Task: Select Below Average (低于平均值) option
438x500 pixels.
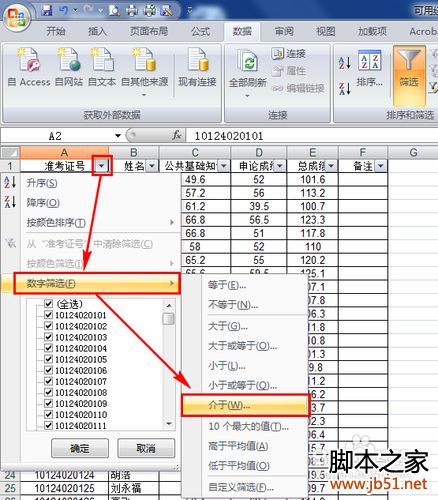Action: coord(245,466)
